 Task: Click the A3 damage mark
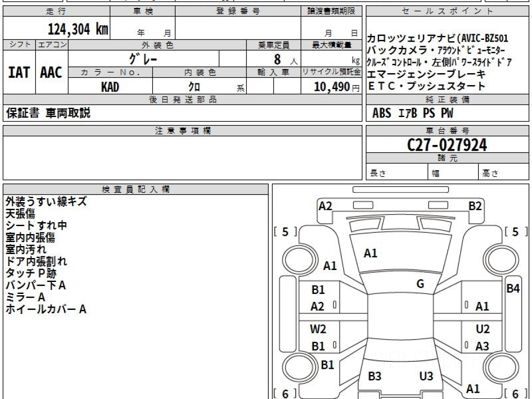[x=482, y=346]
